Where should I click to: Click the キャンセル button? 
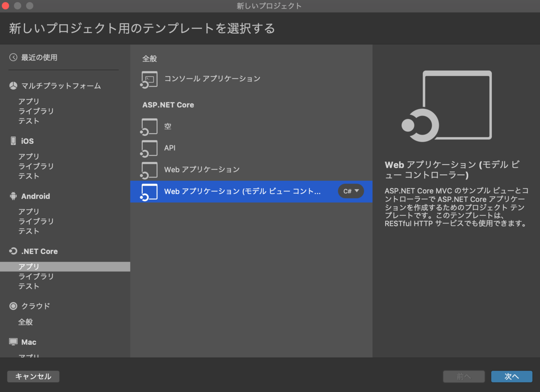tap(33, 377)
